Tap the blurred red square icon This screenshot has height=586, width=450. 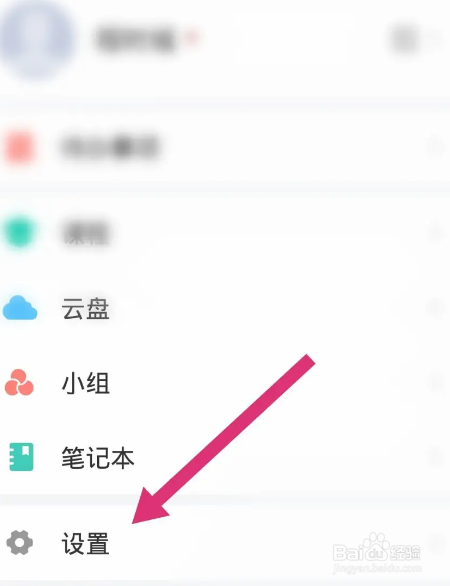(x=19, y=148)
